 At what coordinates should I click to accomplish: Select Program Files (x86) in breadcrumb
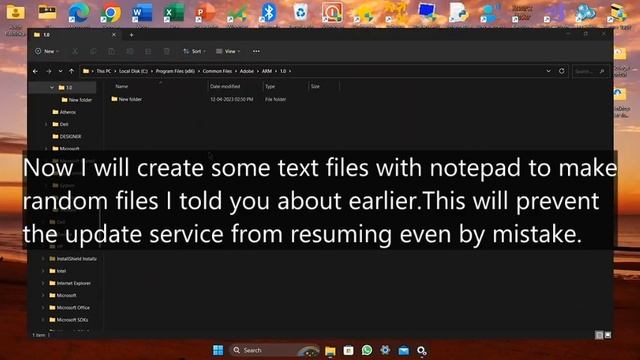coord(175,71)
